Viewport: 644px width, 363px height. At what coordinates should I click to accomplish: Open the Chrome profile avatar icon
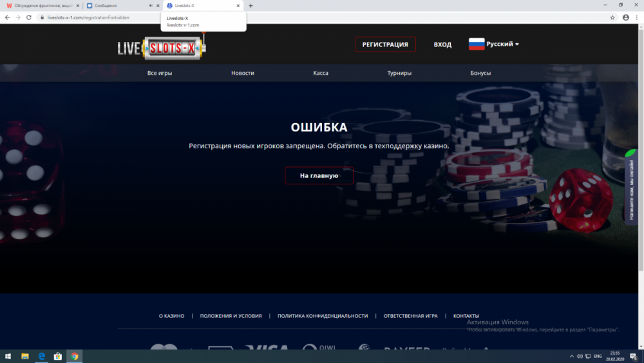625,17
